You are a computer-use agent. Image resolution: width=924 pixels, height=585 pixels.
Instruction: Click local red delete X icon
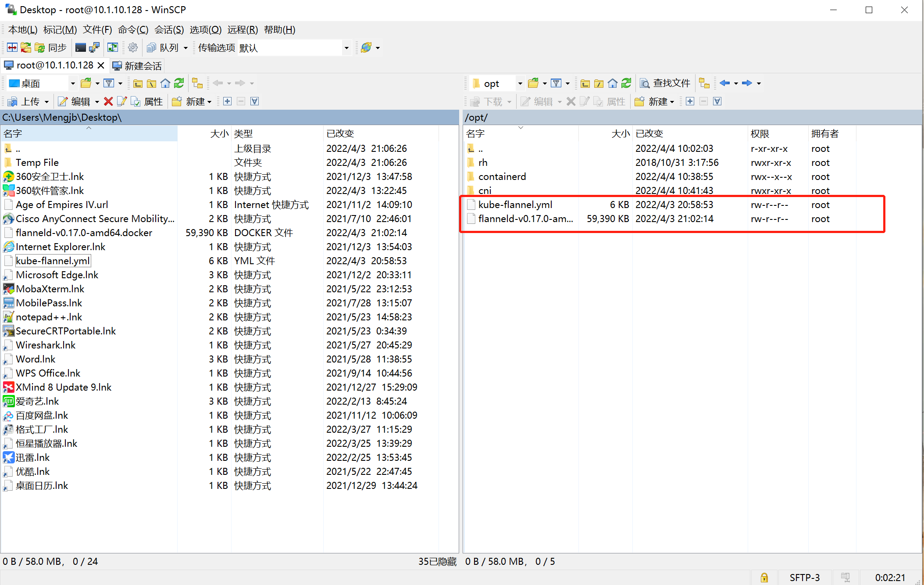[108, 101]
